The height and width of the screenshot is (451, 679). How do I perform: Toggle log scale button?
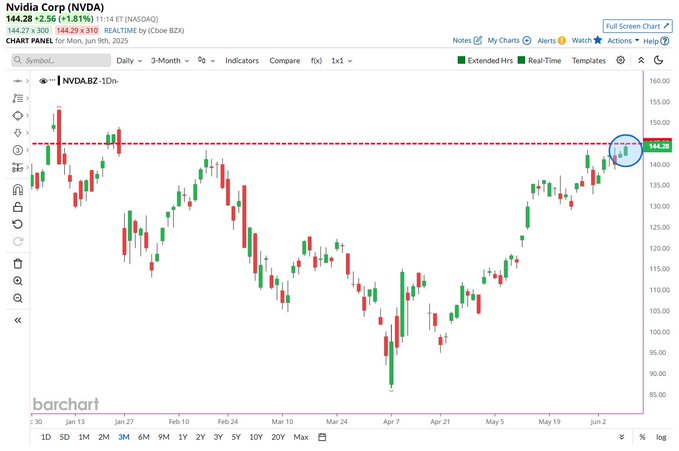tap(661, 437)
